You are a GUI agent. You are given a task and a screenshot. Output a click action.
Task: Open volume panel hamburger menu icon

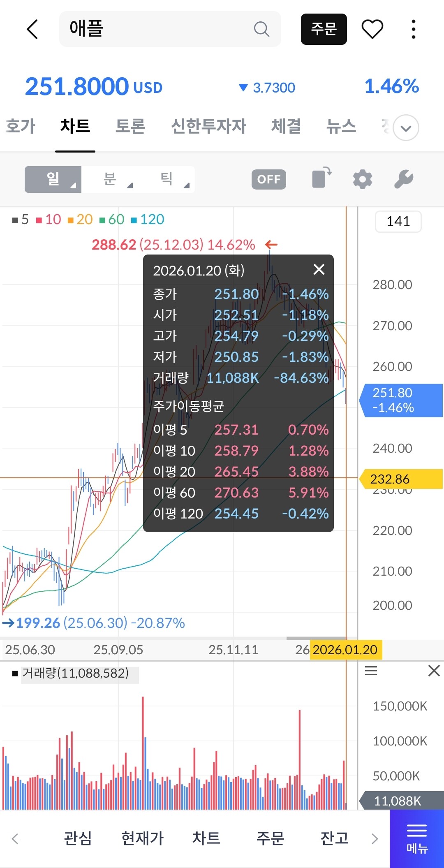[x=371, y=671]
